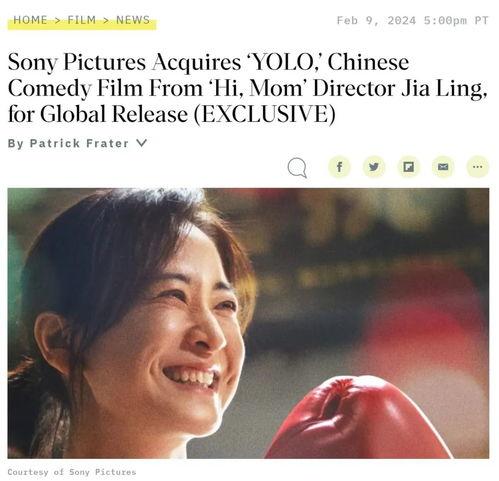Image resolution: width=499 pixels, height=481 pixels.
Task: Open Patrick Frater author link
Action: (79, 143)
